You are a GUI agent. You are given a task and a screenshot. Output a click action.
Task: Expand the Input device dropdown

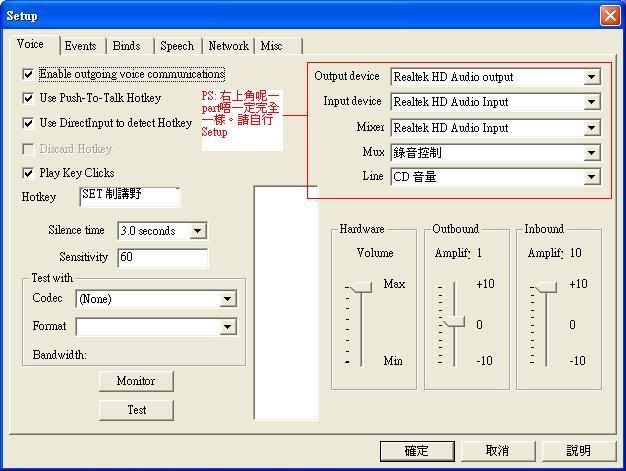591,102
